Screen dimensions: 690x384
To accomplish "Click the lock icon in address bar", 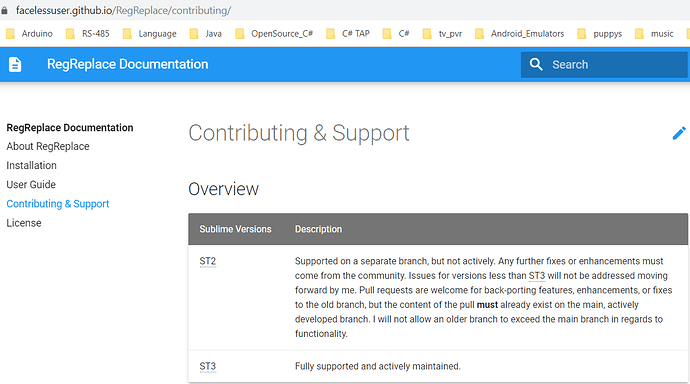I will 4,10.
